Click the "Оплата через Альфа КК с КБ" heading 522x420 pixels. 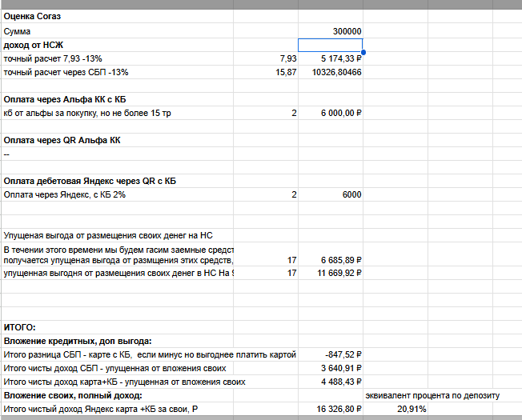[x=65, y=99]
